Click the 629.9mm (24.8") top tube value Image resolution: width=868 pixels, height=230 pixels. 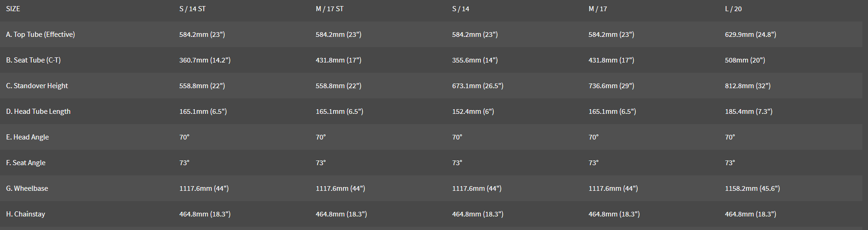point(750,35)
